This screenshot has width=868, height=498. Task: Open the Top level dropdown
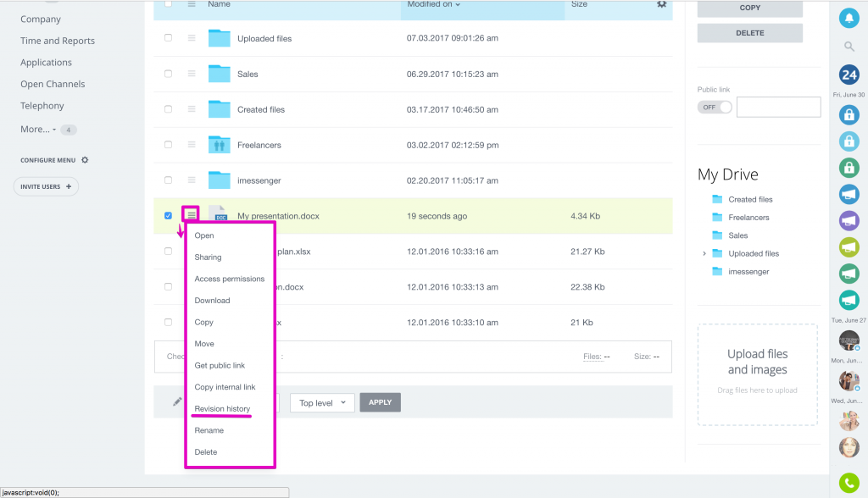[322, 402]
